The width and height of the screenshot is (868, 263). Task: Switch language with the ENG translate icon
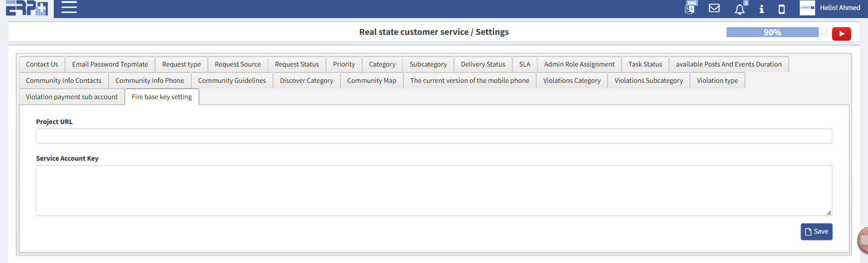690,8
